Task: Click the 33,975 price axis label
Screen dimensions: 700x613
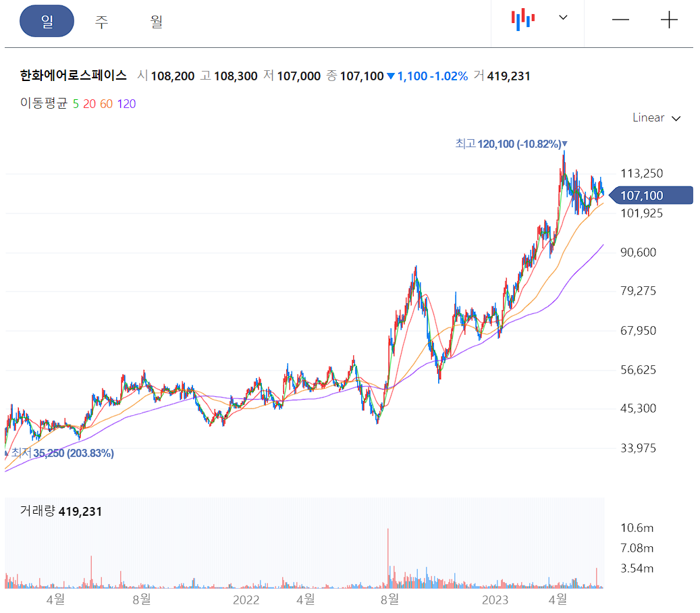Action: (639, 448)
